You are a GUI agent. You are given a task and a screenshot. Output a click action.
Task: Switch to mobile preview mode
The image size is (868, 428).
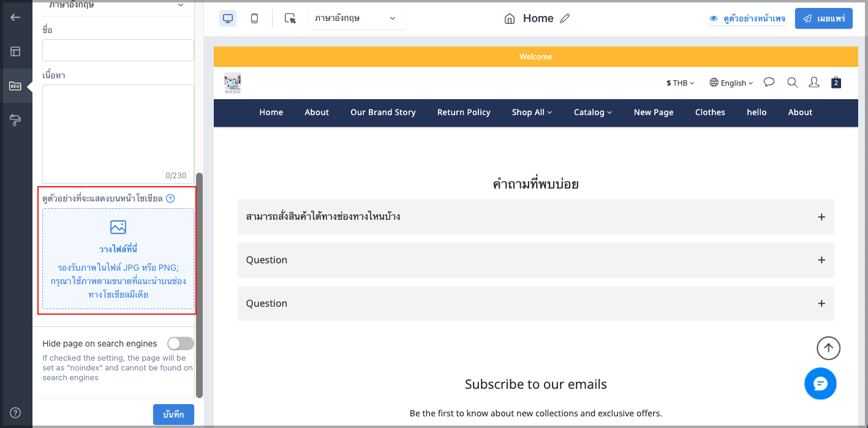pyautogui.click(x=254, y=18)
